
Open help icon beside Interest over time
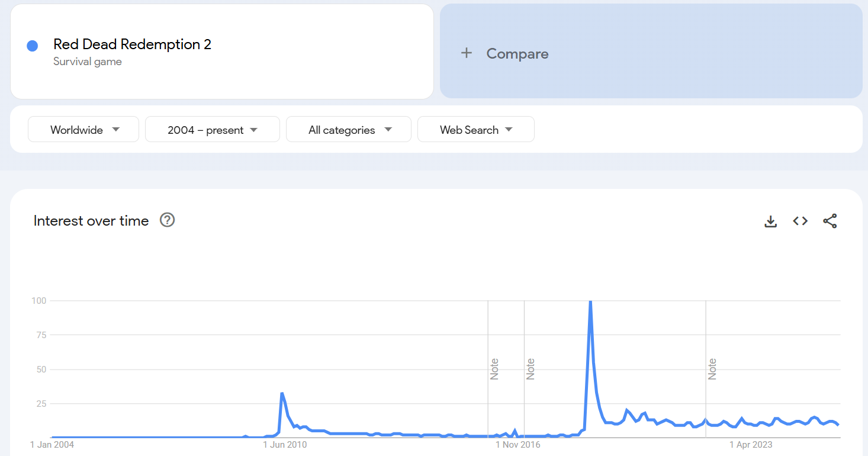(168, 220)
